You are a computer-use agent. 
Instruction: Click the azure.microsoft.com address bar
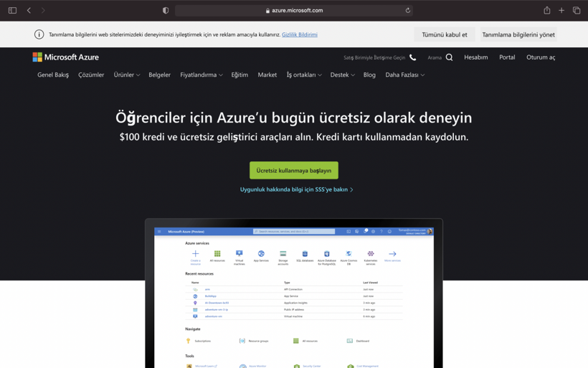point(293,11)
